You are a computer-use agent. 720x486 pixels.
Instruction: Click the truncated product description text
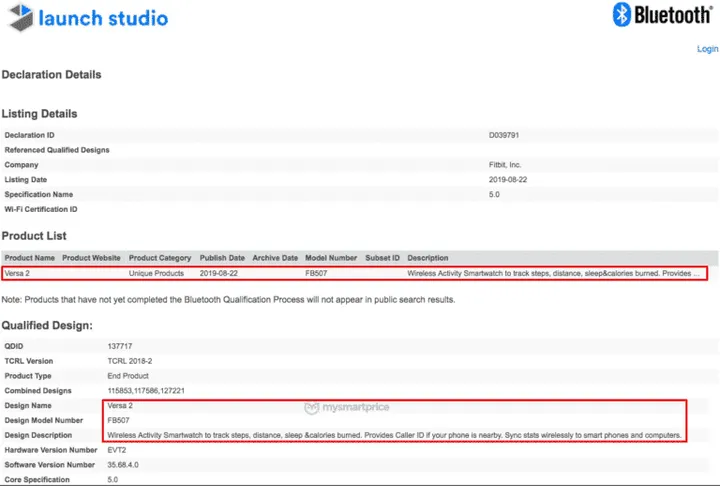[x=553, y=273]
